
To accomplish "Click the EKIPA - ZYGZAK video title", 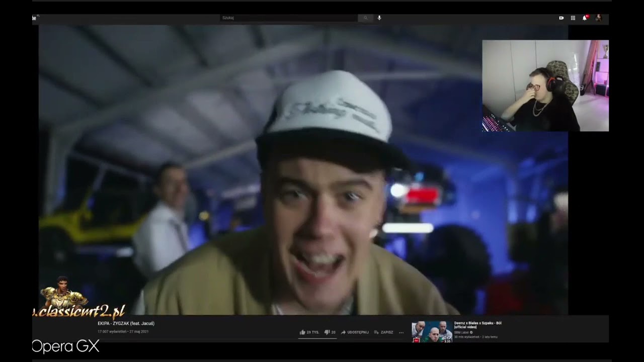I will (x=126, y=323).
